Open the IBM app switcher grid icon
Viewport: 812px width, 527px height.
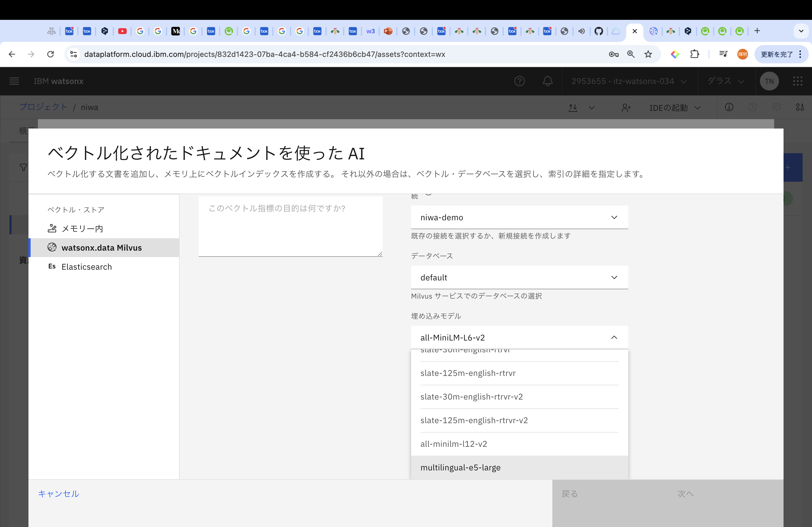tap(797, 81)
